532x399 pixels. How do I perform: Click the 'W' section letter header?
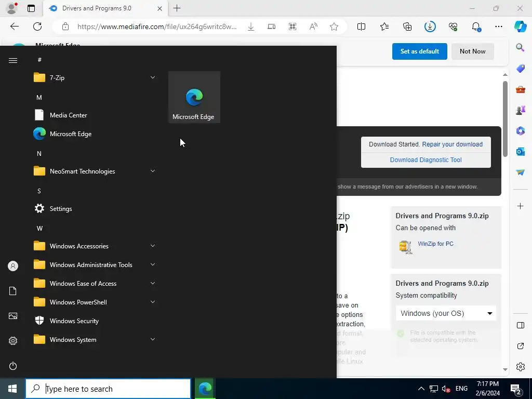(39, 229)
